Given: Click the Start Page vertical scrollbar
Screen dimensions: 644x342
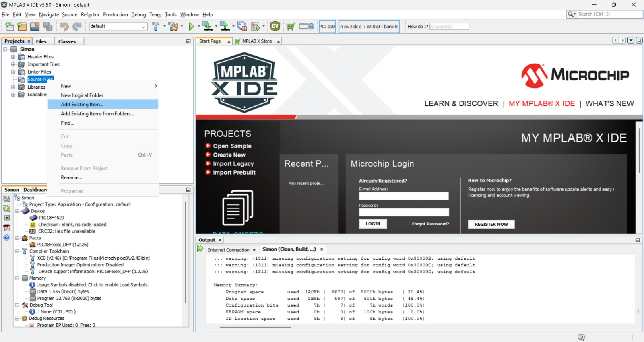Looking at the screenshot, I should point(639,151).
